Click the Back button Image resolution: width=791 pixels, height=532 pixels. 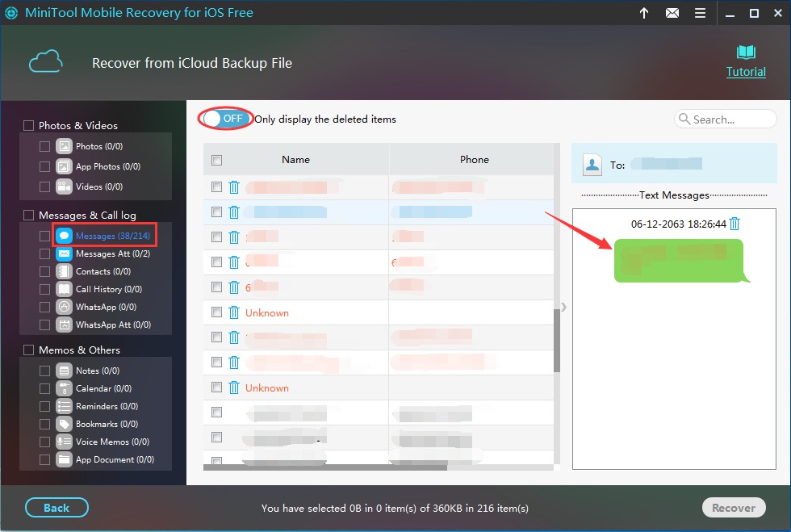56,508
